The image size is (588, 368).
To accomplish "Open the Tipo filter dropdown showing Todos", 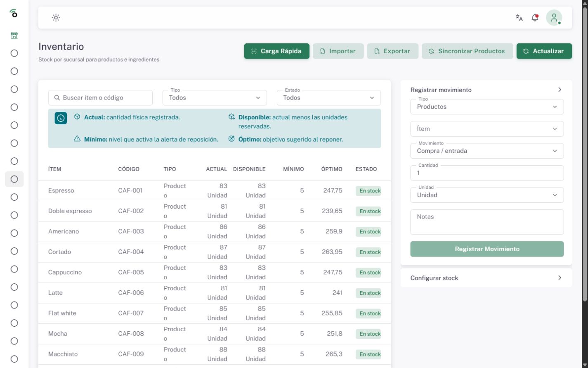I will 215,98.
